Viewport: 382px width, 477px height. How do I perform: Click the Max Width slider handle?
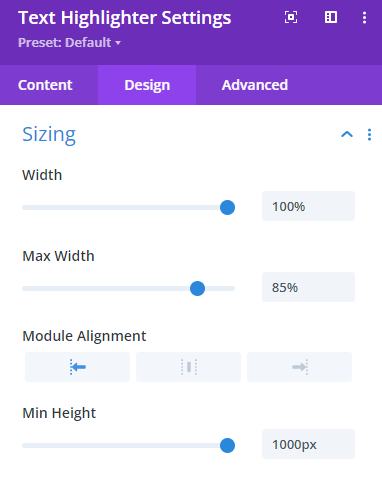tap(197, 288)
